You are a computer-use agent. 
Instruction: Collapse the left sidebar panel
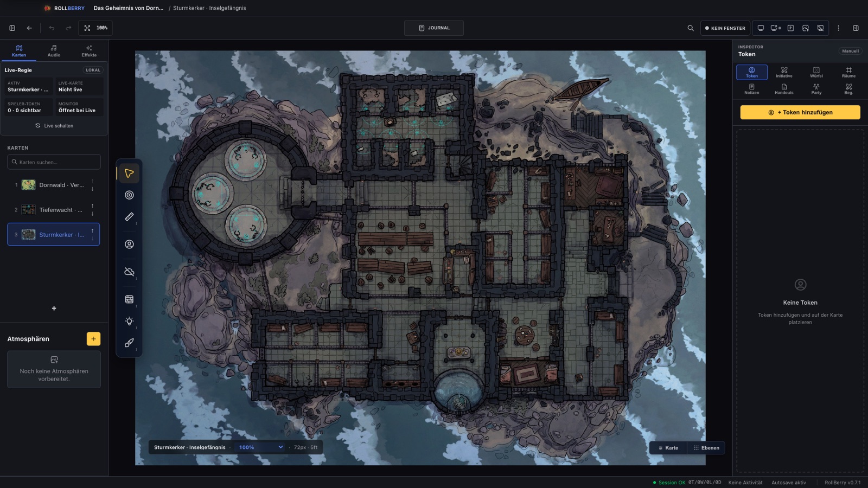click(12, 28)
